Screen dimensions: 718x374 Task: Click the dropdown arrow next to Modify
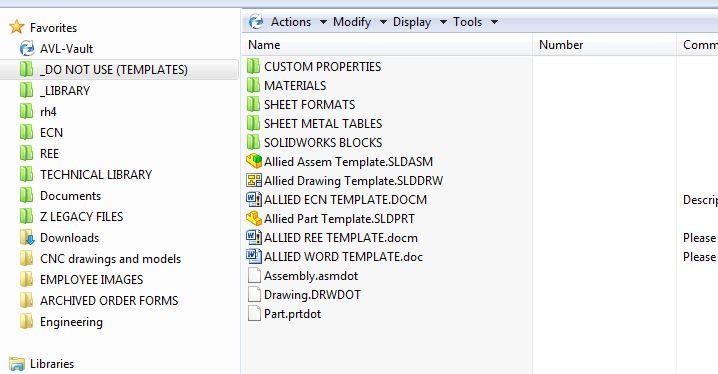(x=383, y=22)
